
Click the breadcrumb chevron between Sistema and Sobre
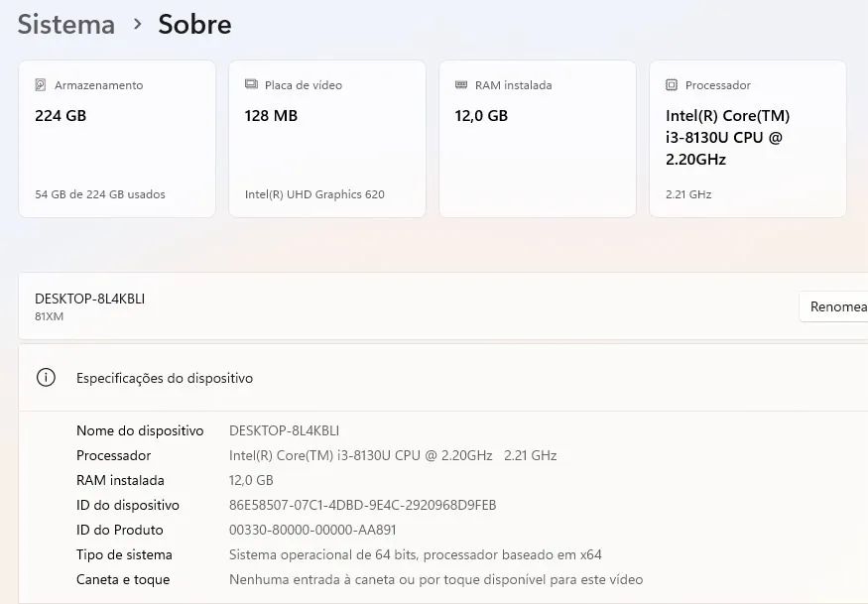tap(138, 25)
